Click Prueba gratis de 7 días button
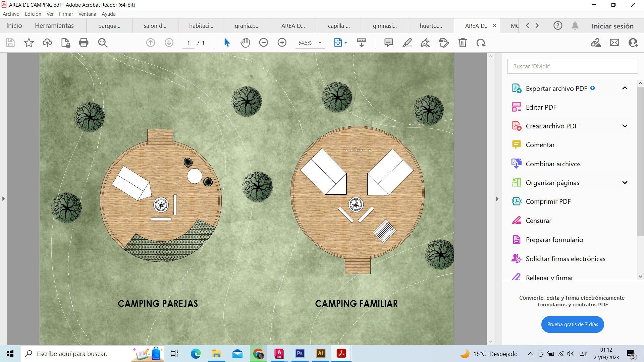The height and width of the screenshot is (362, 644). tap(572, 324)
